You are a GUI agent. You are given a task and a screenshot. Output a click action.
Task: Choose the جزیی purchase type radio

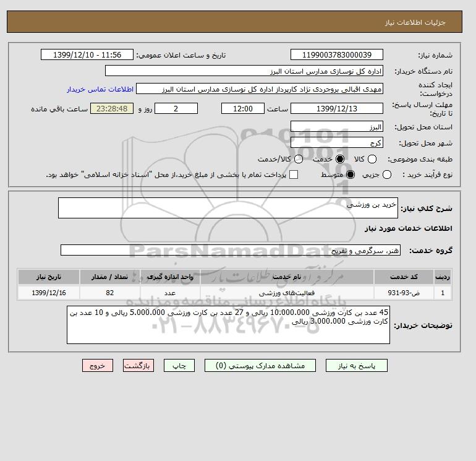387,174
